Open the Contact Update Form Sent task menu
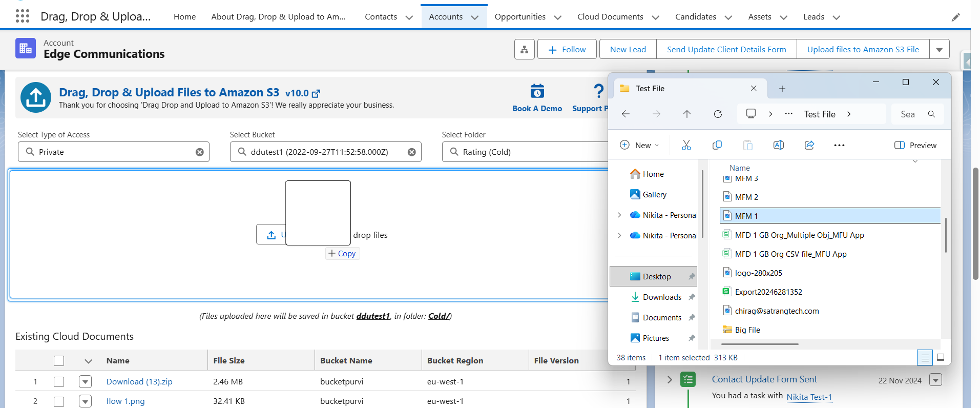The width and height of the screenshot is (980, 408). [936, 380]
